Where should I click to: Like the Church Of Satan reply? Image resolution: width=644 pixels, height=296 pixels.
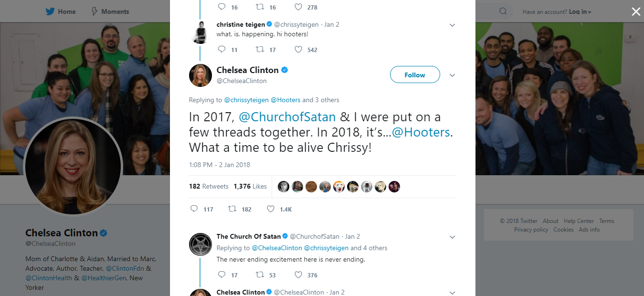point(297,275)
